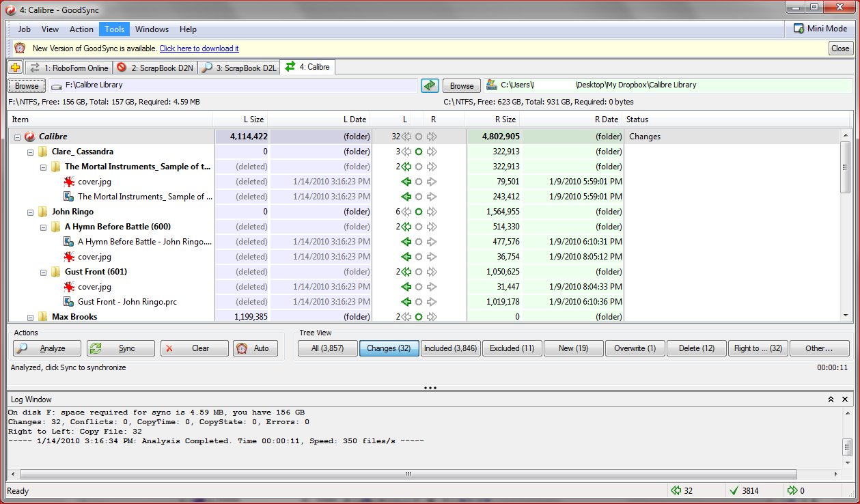Close the log window panel

(x=846, y=400)
